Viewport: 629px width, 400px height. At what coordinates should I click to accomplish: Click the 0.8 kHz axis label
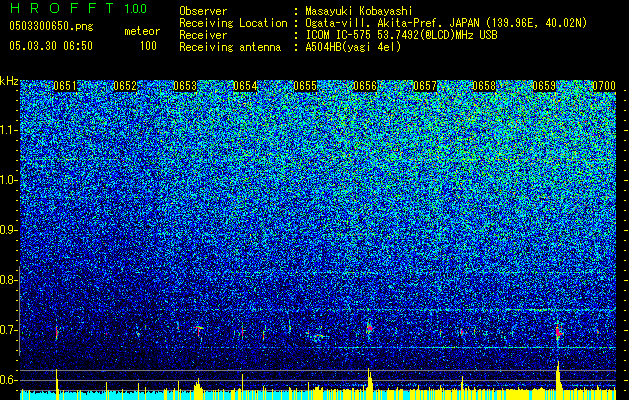click(8, 280)
